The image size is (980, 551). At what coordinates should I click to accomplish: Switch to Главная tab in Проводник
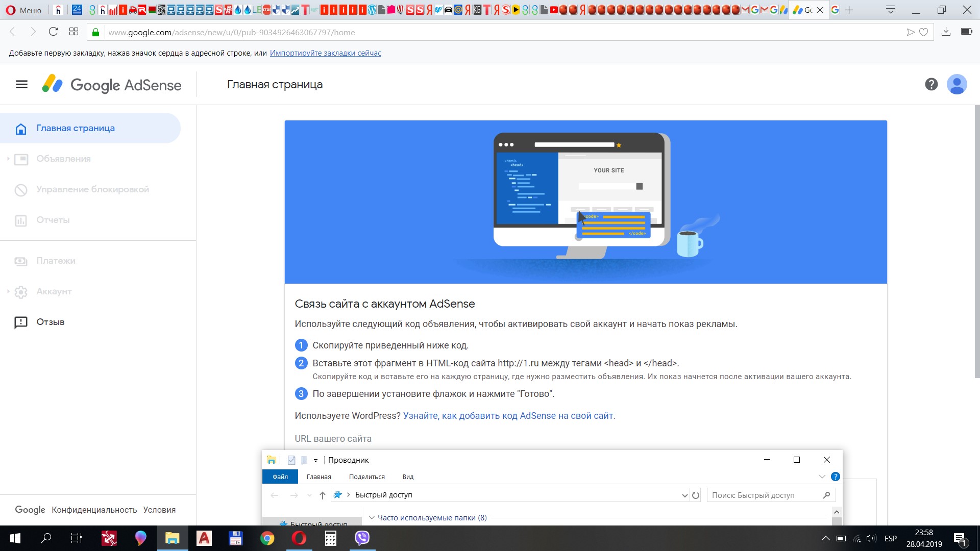(x=319, y=477)
